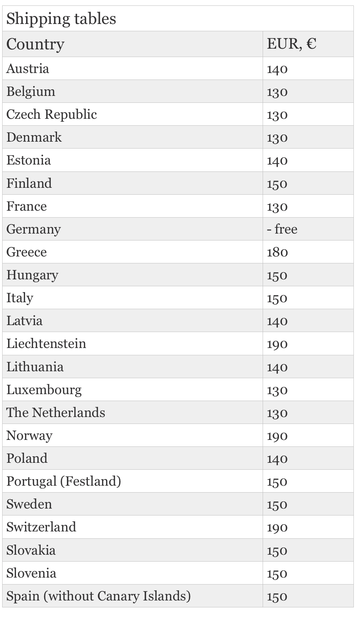Screen dimensions: 364x619
Task: Select the Estonia country cell
Action: [133, 160]
